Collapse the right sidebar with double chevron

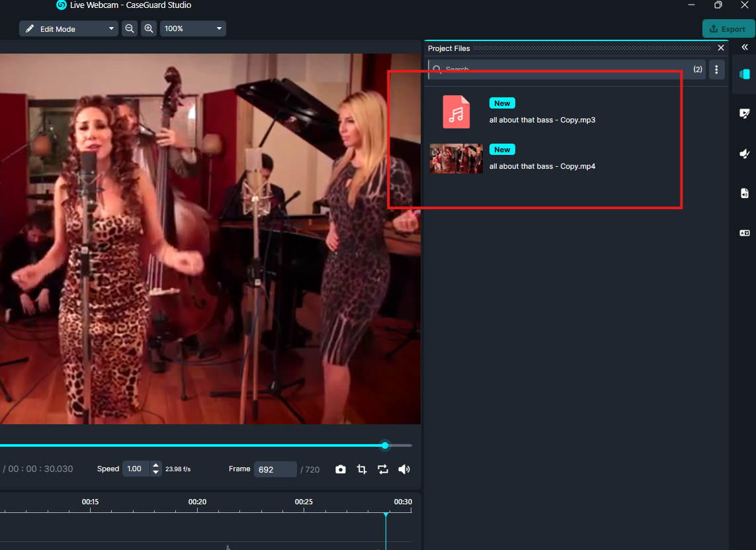click(x=744, y=48)
